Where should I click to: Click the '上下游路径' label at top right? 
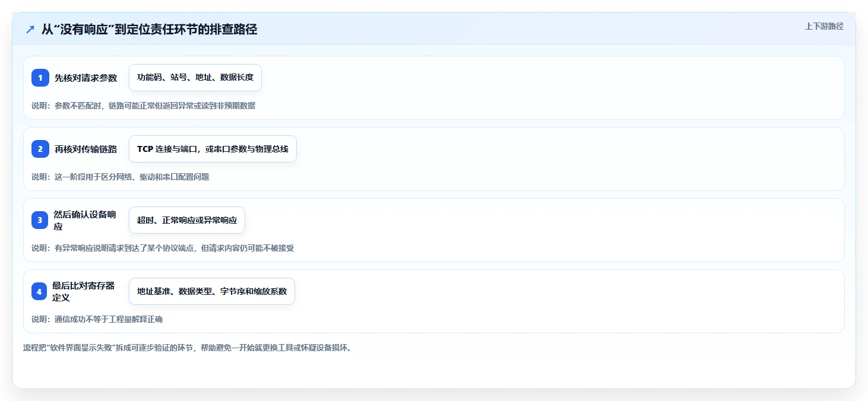[x=824, y=26]
